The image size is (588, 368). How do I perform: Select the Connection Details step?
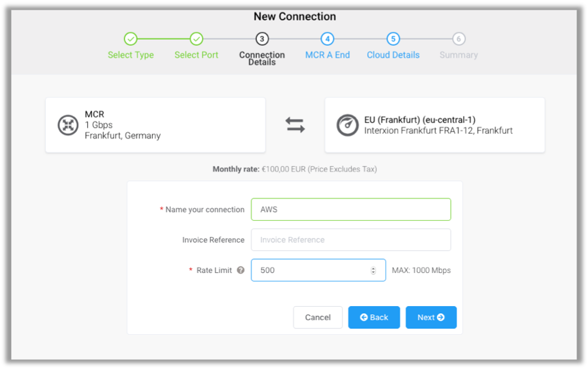coord(262,38)
